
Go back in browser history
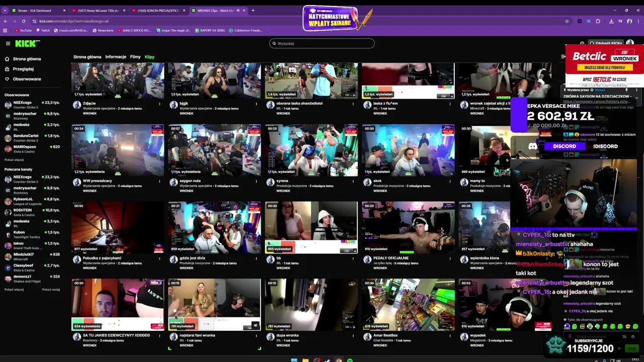tap(6, 21)
